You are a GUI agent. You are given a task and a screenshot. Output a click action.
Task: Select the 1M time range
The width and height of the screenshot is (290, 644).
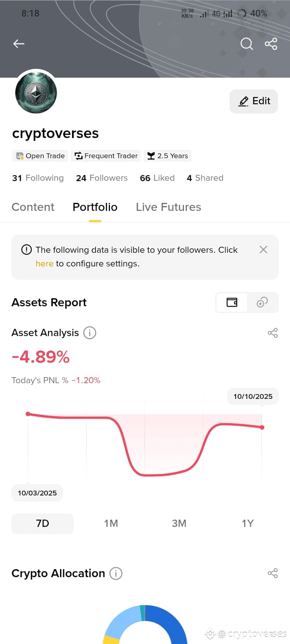click(x=111, y=523)
